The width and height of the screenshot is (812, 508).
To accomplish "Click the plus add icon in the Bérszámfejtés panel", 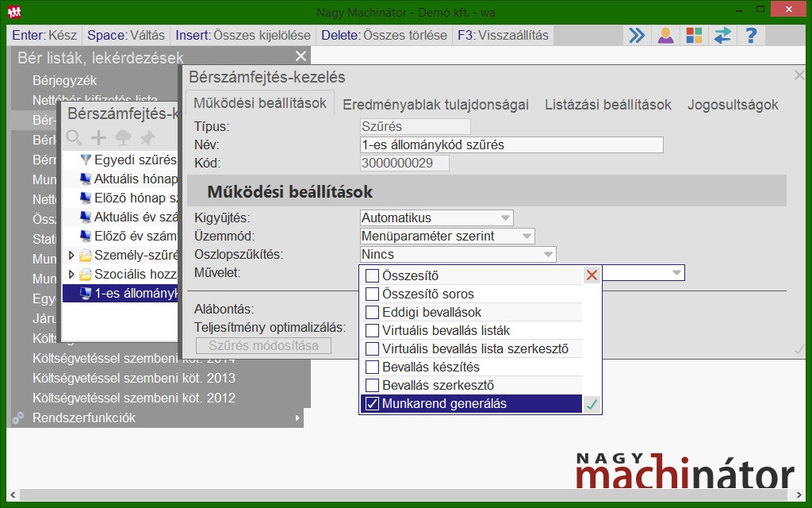I will [x=98, y=137].
